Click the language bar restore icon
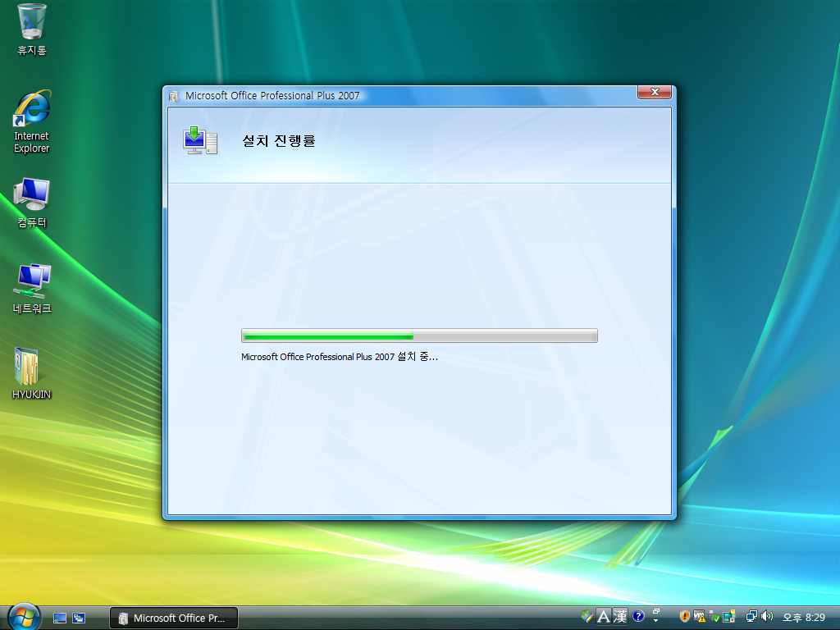 pos(656,611)
